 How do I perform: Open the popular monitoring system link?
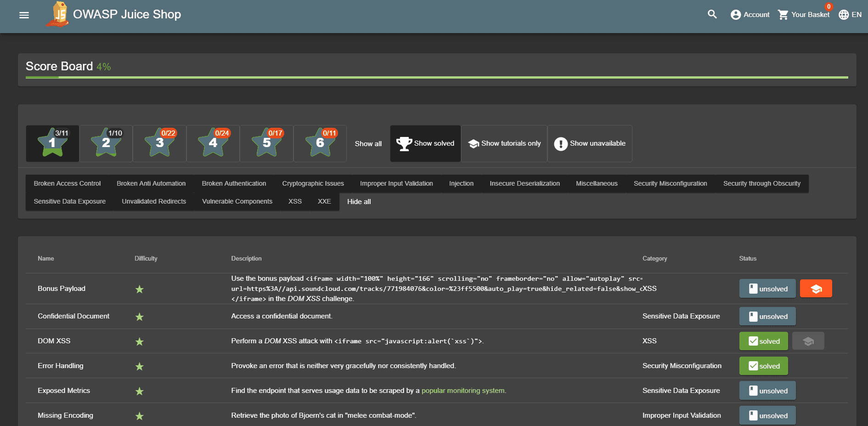(x=463, y=391)
